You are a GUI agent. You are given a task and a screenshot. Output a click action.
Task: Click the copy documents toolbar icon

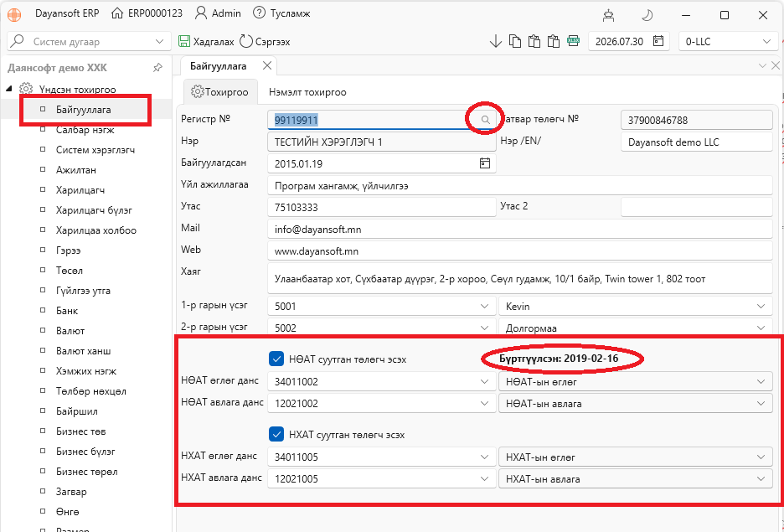[515, 41]
